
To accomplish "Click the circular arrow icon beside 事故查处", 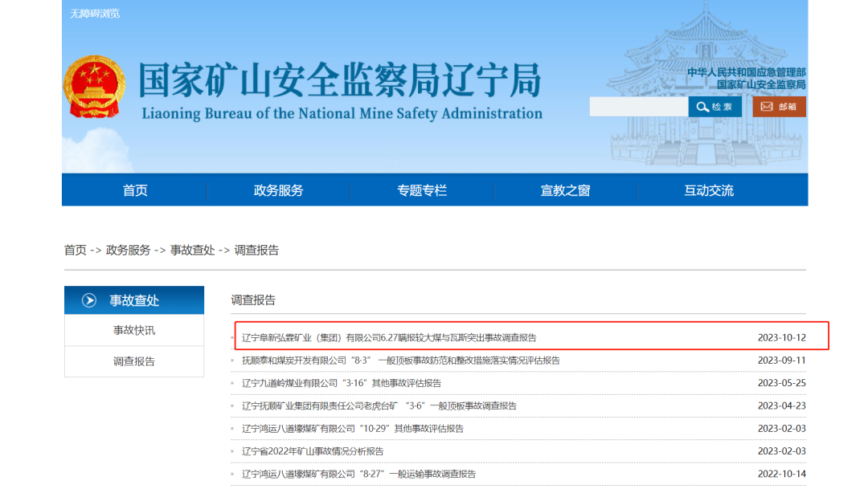I will pos(88,300).
